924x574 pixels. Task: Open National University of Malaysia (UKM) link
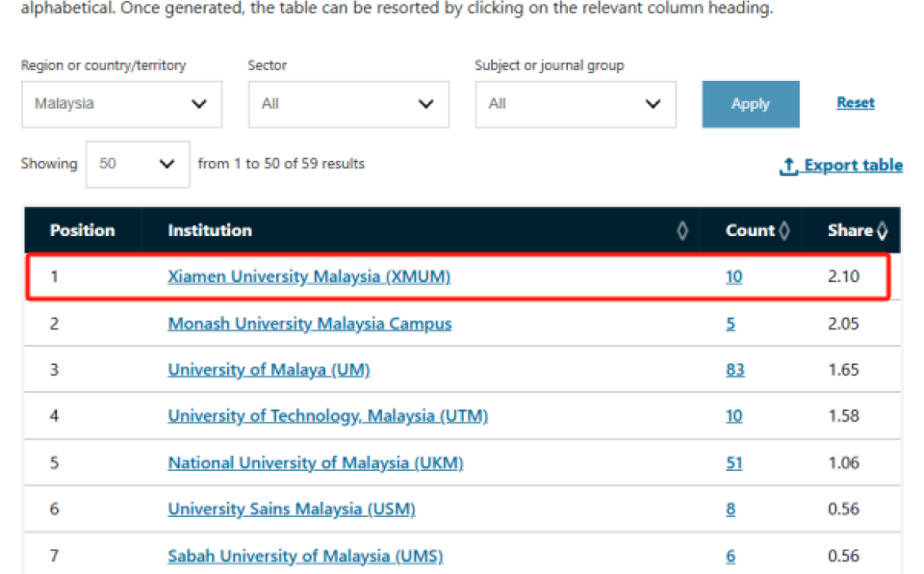[316, 462]
